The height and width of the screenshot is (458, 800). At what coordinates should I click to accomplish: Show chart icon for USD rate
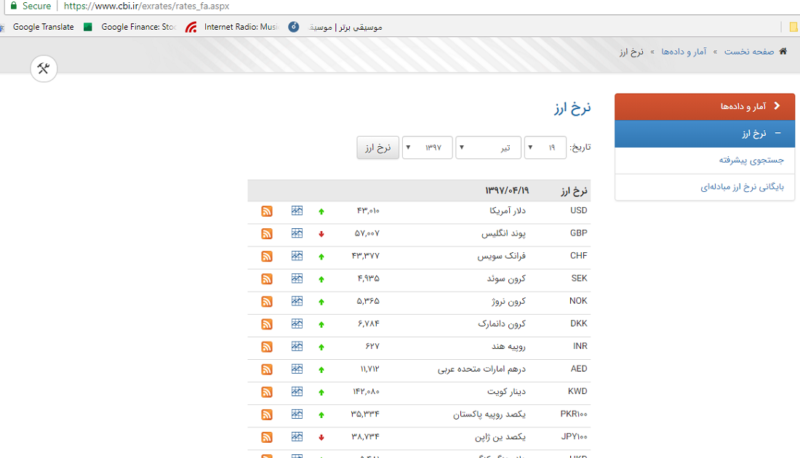297,211
